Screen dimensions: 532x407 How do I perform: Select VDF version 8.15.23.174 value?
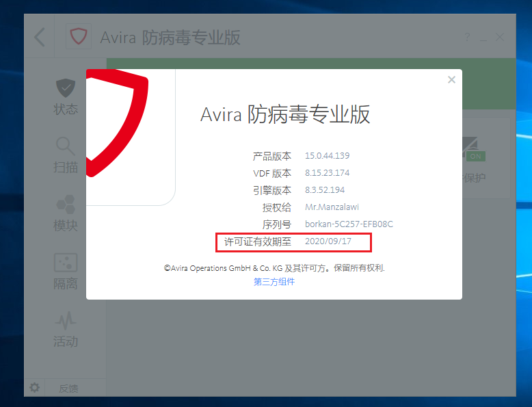coord(327,173)
